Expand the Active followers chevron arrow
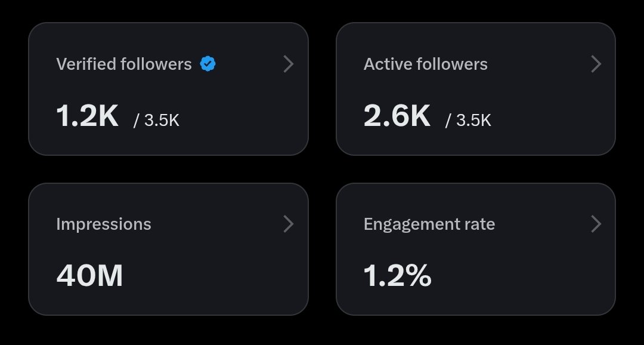The width and height of the screenshot is (644, 345). tap(596, 64)
